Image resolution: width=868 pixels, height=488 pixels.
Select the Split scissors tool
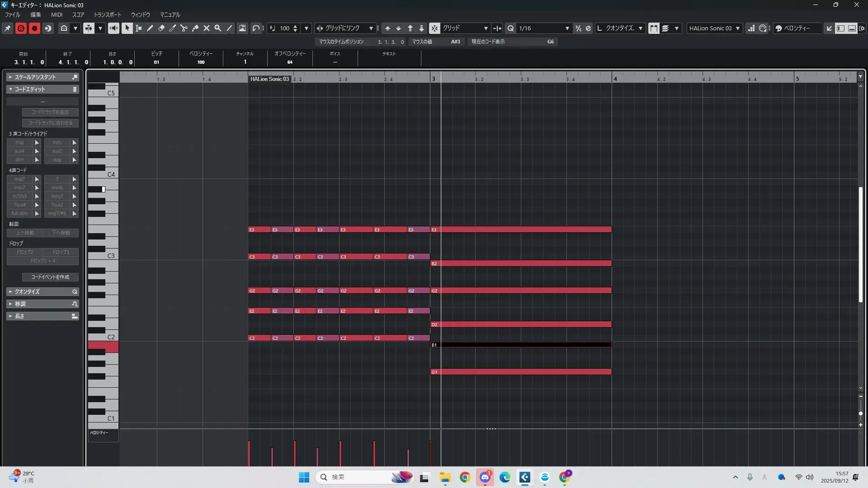[x=184, y=28]
